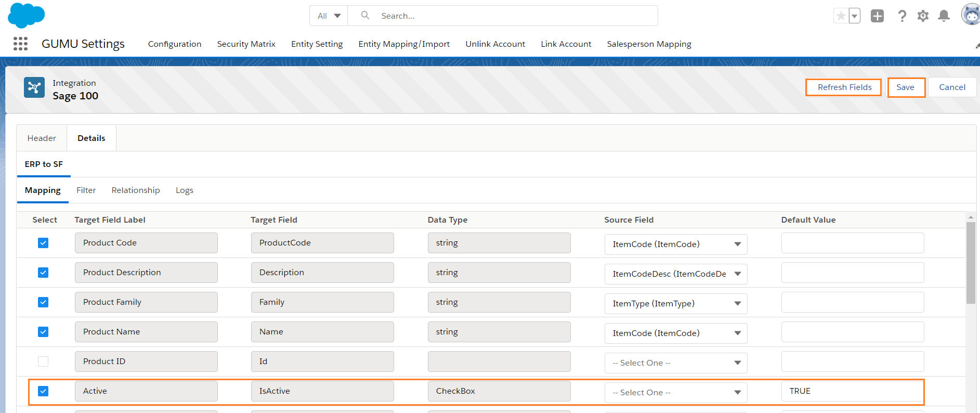Open the All search scope dropdown

point(329,16)
